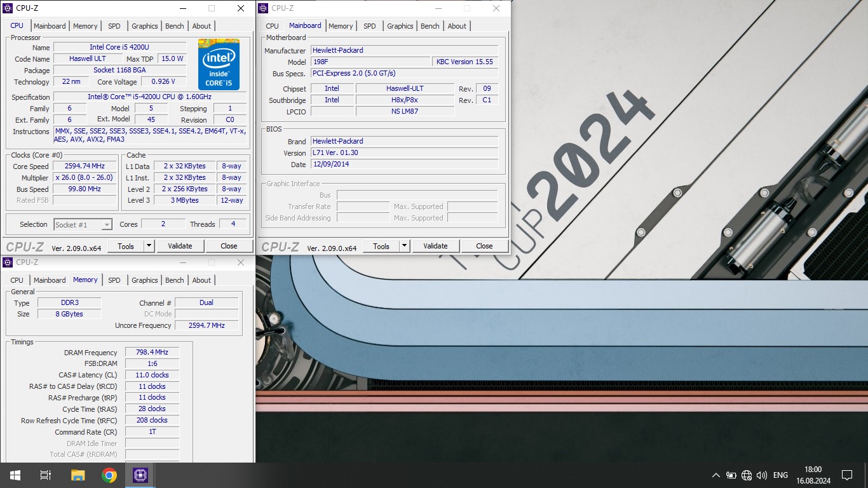
Task: Open Bench tab in Mainboard window
Action: pos(430,26)
